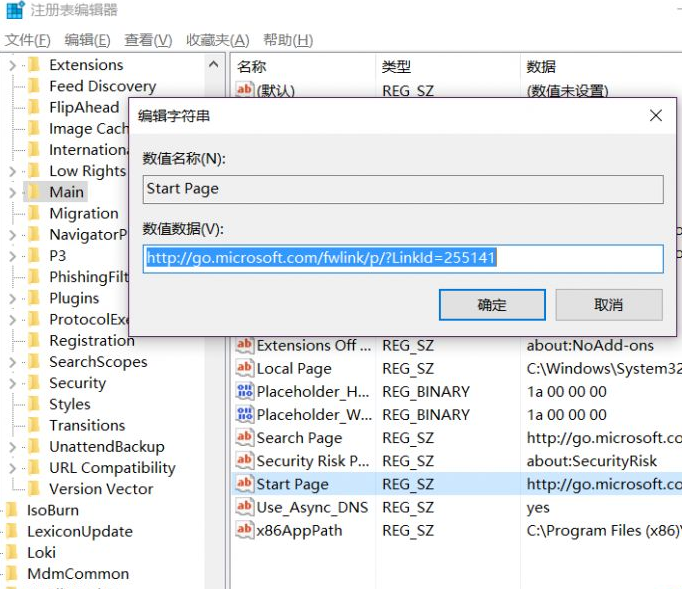Expand the P3 tree node
The width and height of the screenshot is (682, 589).
[13, 256]
